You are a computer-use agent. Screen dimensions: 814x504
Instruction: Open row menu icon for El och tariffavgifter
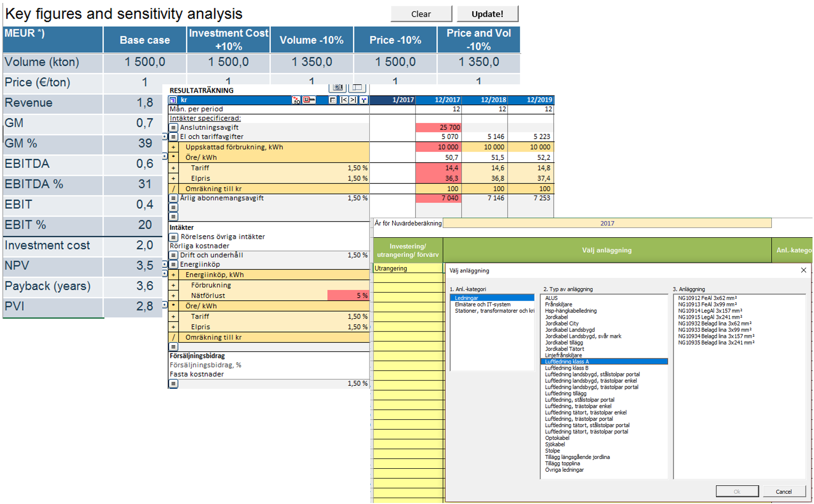click(174, 137)
